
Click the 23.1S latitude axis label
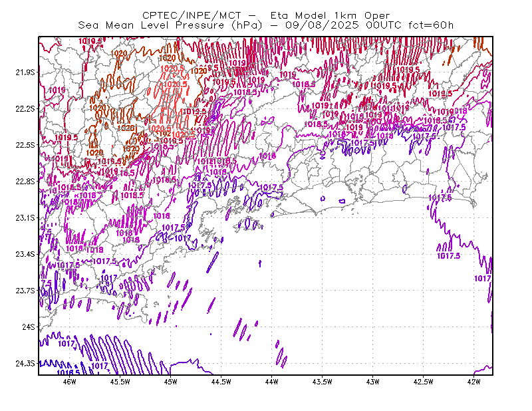tap(25, 218)
